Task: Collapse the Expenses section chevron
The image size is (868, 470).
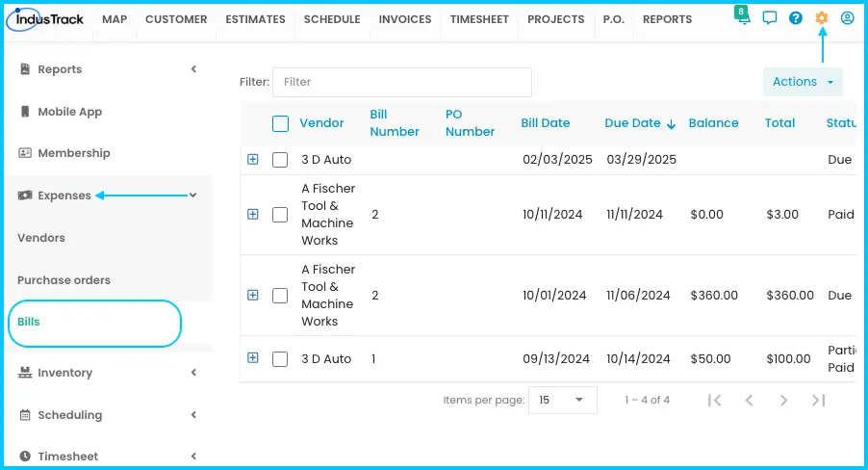Action: [192, 196]
